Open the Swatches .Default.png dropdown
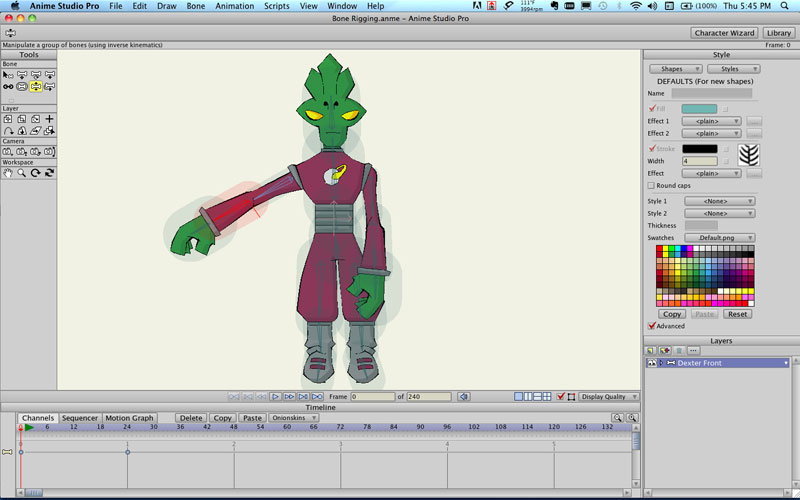800x500 pixels. [x=719, y=238]
